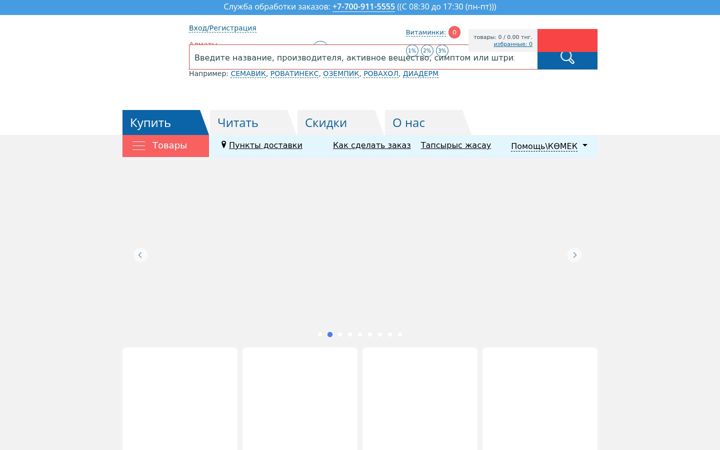Open Как сделать заказ link

tap(371, 145)
